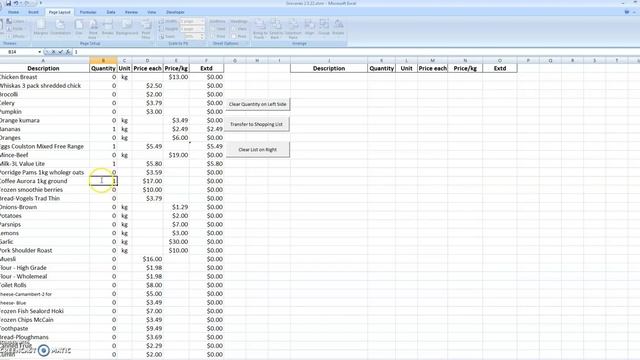Open the Orientation options

click(x=60, y=28)
